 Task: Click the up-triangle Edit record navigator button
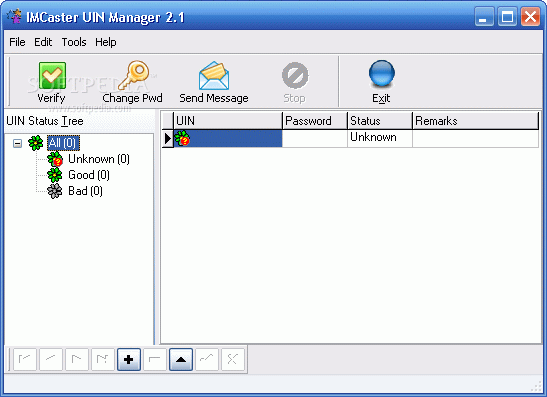181,359
